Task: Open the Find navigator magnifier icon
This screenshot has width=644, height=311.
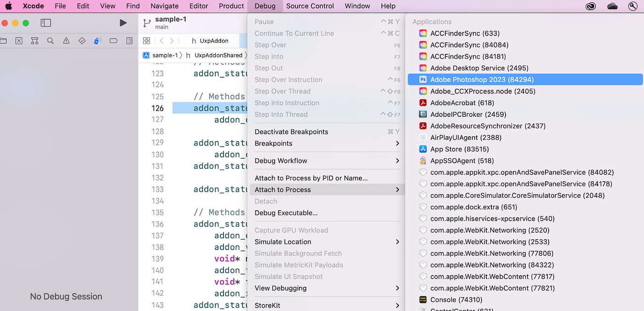Action: click(51, 41)
